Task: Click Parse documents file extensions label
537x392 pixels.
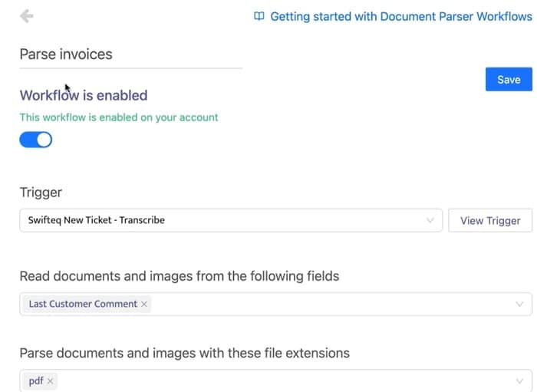Action: point(185,353)
